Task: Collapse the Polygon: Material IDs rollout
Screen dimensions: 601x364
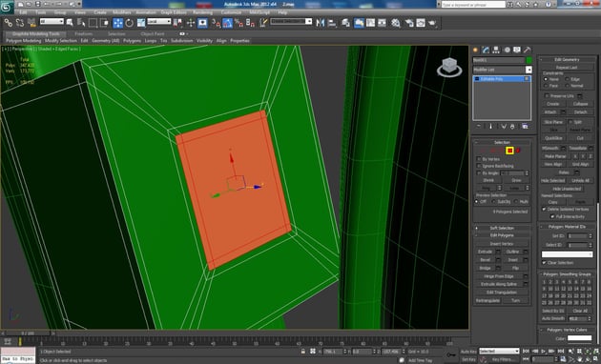Action: (568, 227)
